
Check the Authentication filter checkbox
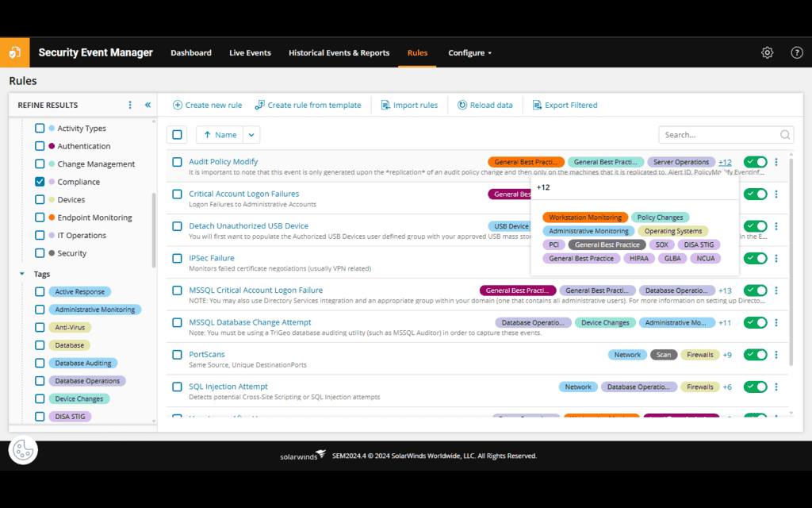[40, 146]
